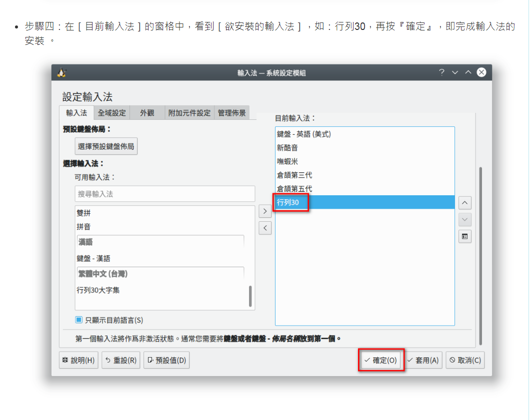The height and width of the screenshot is (420, 530).
Task: Click the 套用(A) apply button
Action: coord(423,360)
